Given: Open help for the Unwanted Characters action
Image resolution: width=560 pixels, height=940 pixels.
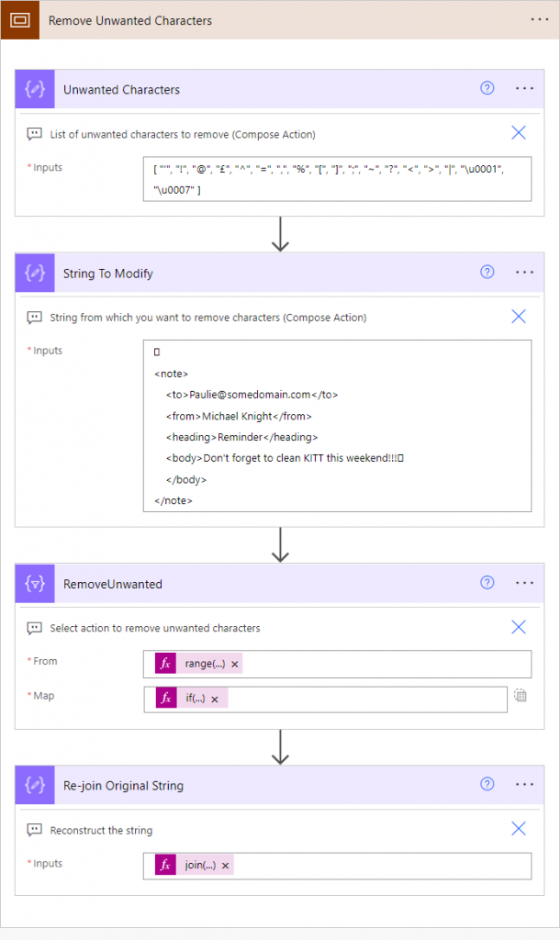Looking at the screenshot, I should pos(487,88).
